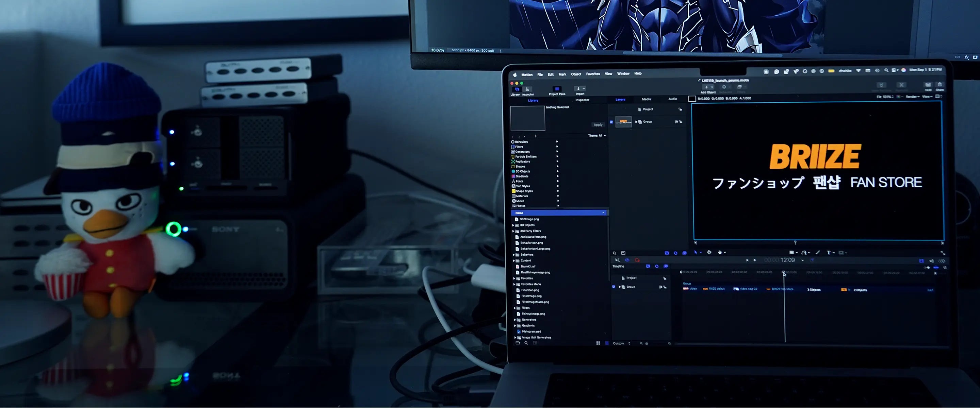Select the Particle Emitters library category
The height and width of the screenshot is (408, 980).
pos(526,157)
